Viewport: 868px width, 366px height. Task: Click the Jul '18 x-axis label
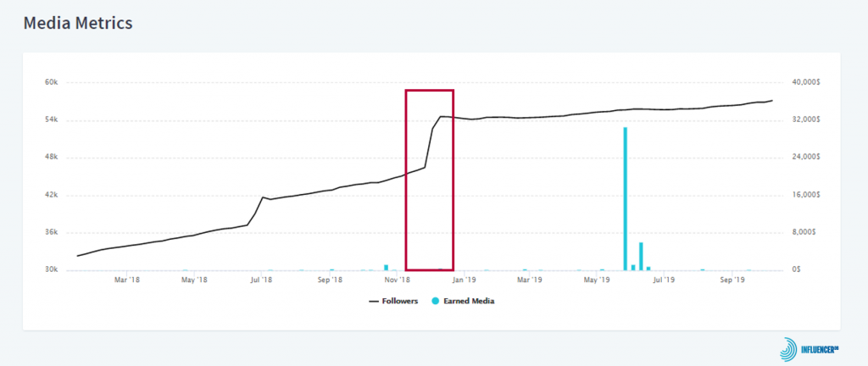(262, 279)
